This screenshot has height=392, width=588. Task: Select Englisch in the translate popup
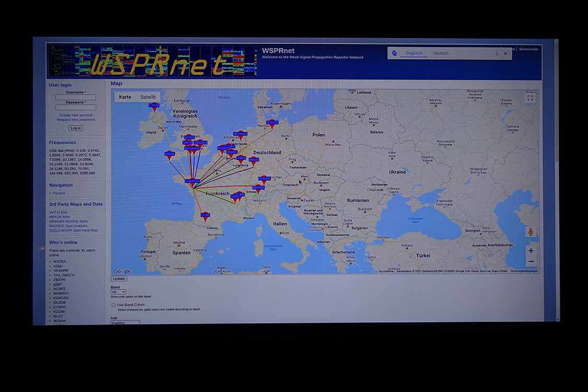point(414,53)
